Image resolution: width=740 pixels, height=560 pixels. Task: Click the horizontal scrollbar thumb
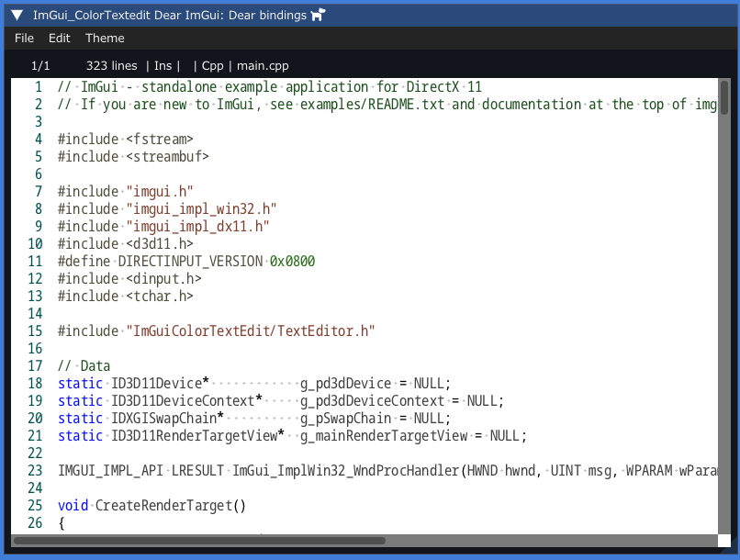(199, 541)
